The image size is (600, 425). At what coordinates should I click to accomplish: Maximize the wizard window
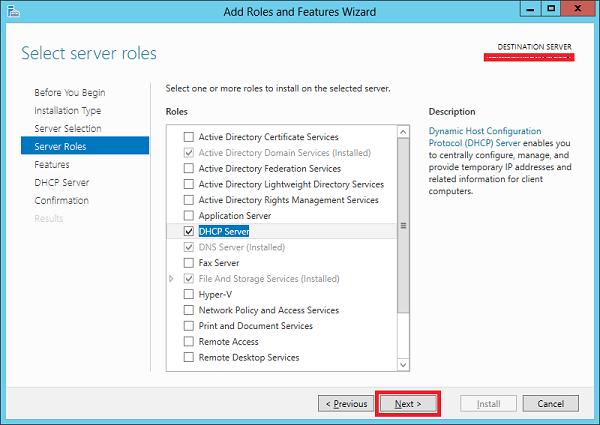pyautogui.click(x=551, y=10)
